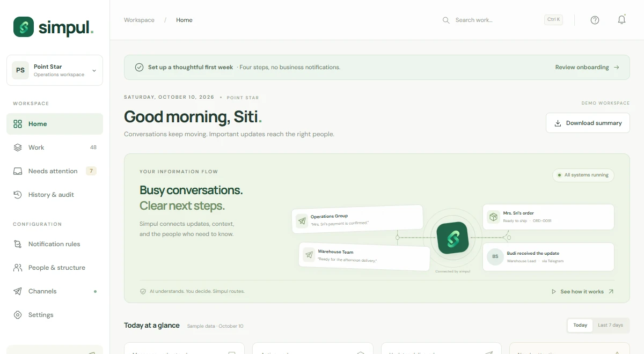Screen dimensions: 644x354
Task: Go to Needs attention
Action: click(55, 171)
